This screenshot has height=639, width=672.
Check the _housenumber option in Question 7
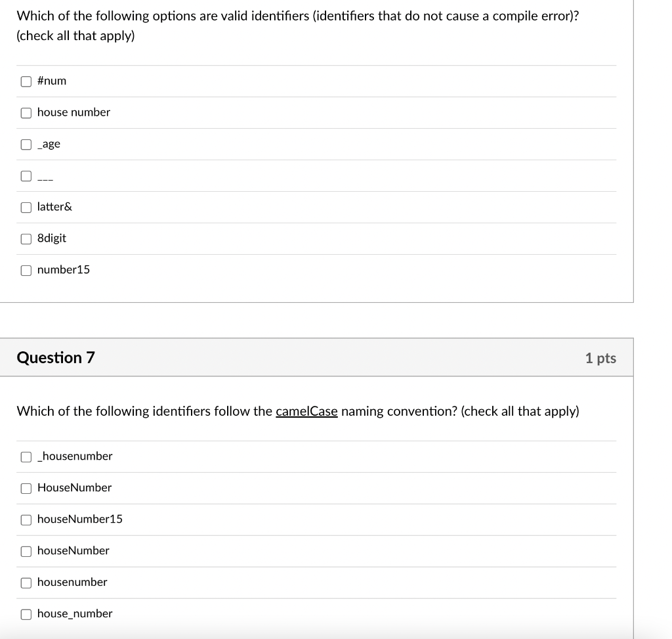tap(26, 456)
